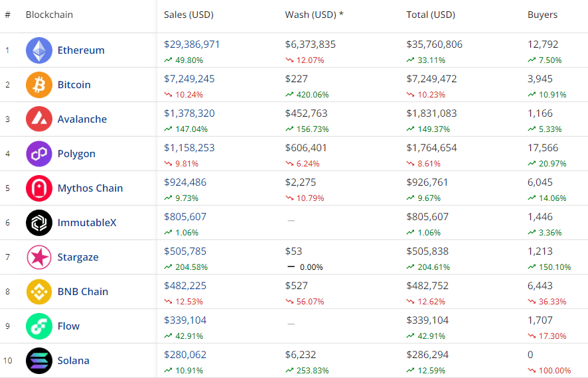Sort the table by Buyers column

tap(542, 15)
